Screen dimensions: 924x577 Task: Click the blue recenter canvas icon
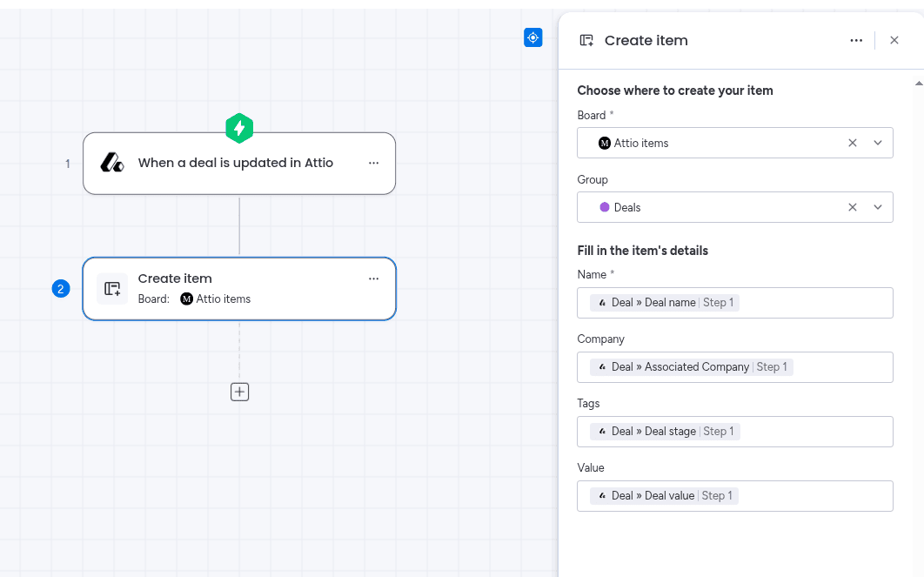point(532,37)
